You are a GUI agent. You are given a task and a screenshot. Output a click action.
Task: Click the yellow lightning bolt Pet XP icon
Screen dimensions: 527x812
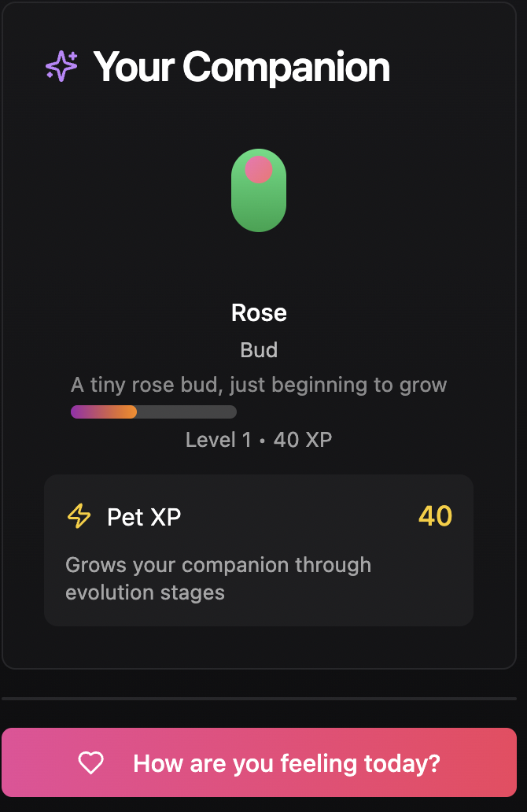coord(79,516)
